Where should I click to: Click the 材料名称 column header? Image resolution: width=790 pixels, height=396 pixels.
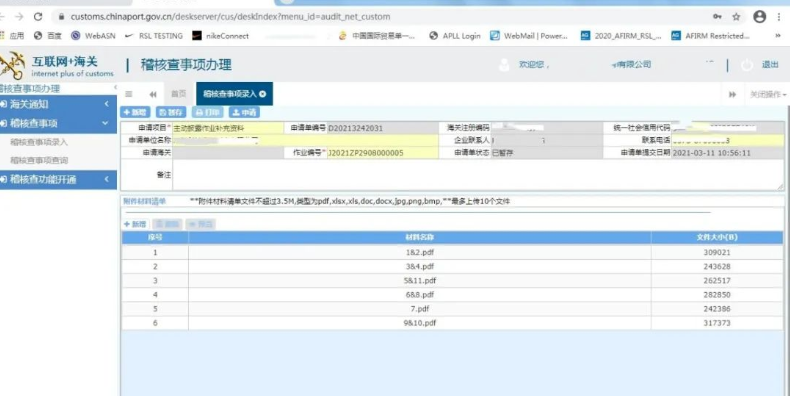[x=420, y=237]
